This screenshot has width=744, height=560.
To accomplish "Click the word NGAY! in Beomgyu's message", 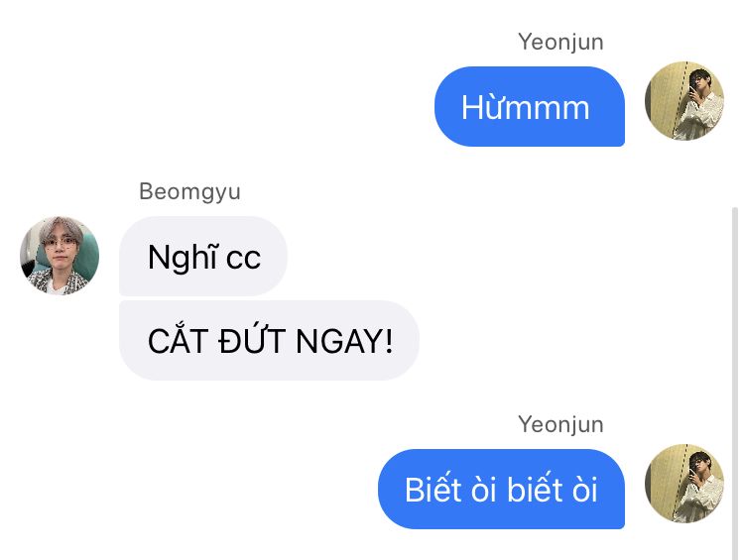I will coord(344,341).
